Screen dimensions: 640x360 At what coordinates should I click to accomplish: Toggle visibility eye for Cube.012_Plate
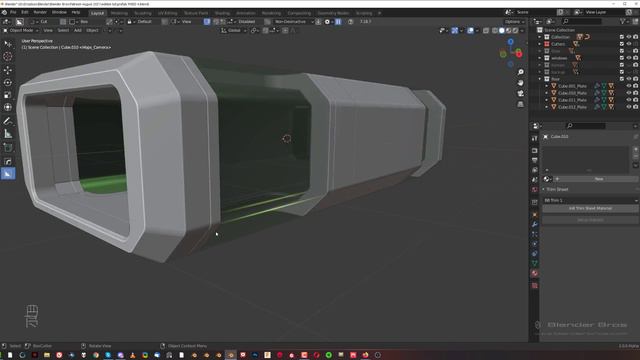629,107
